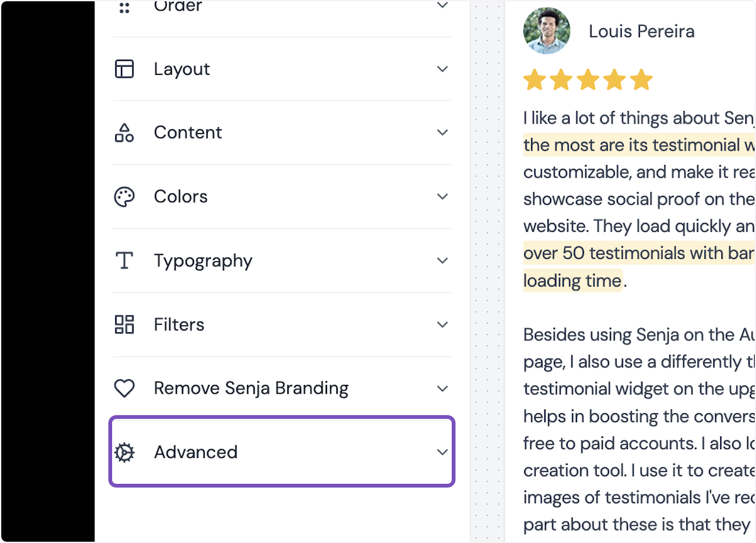Expand the Colors section chevron

click(x=442, y=197)
